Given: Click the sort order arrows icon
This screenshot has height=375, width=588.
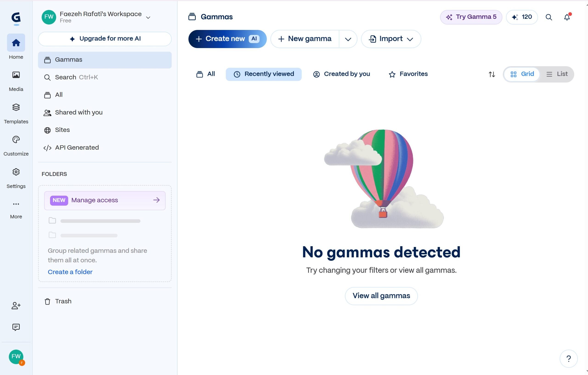Looking at the screenshot, I should pyautogui.click(x=492, y=74).
